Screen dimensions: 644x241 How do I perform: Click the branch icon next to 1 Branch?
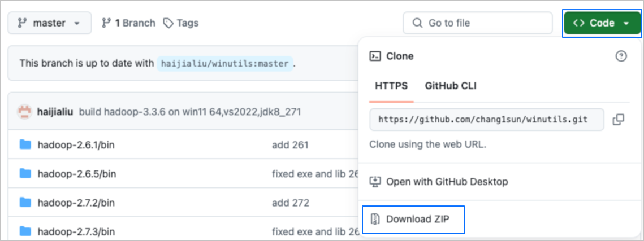click(x=106, y=23)
